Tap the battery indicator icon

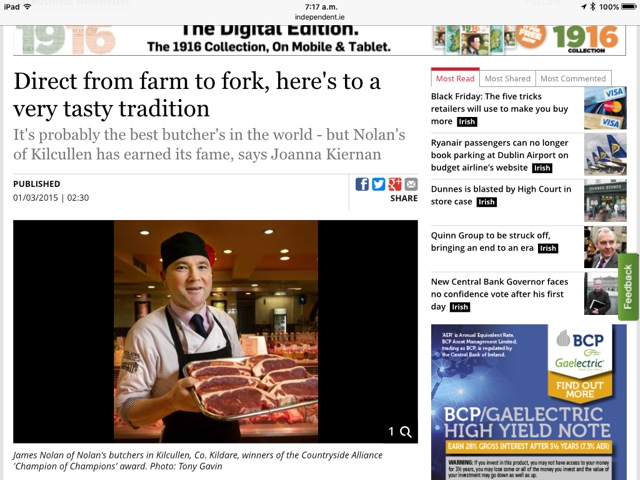pos(629,7)
